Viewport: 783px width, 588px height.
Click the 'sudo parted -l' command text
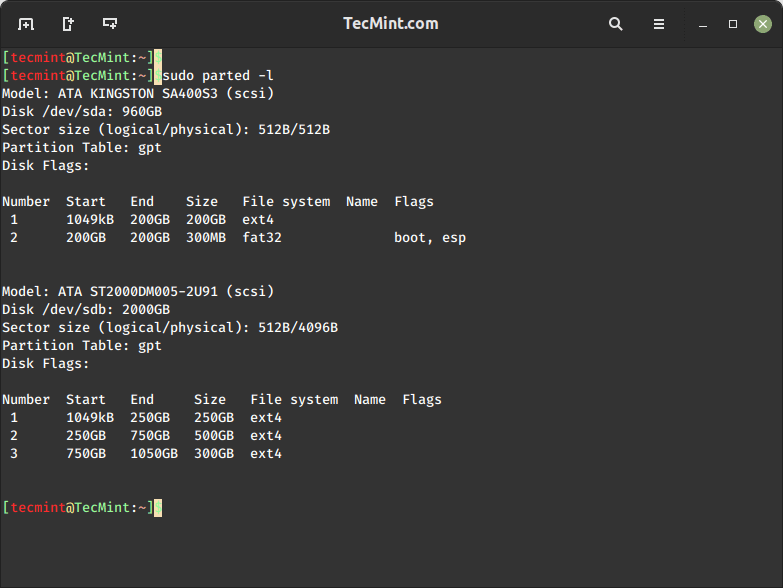(x=217, y=76)
